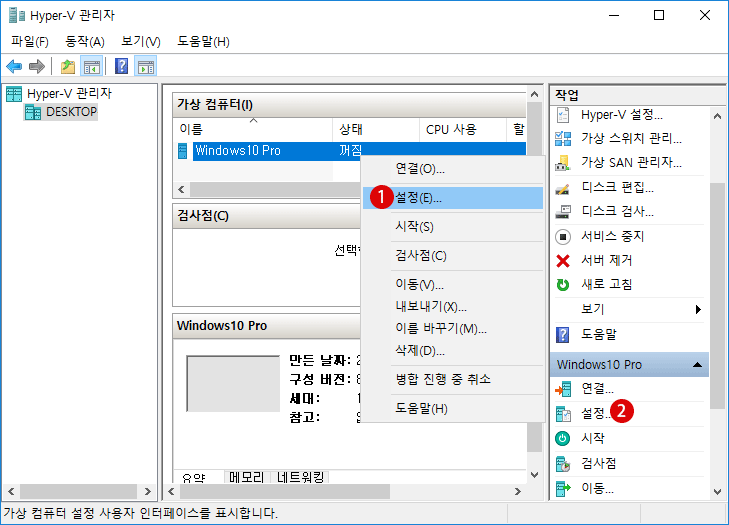Click the blue Help toolbar icon
The width and height of the screenshot is (729, 525).
click(121, 66)
